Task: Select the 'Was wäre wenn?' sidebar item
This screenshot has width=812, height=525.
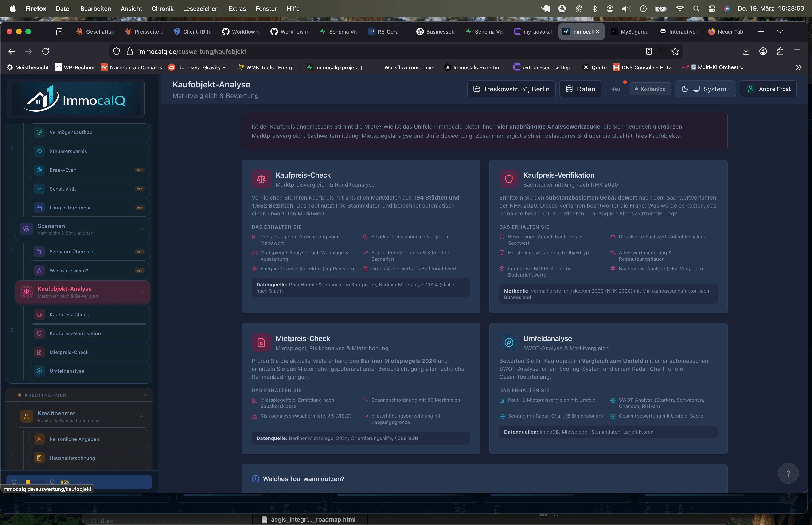Action: [x=89, y=271]
